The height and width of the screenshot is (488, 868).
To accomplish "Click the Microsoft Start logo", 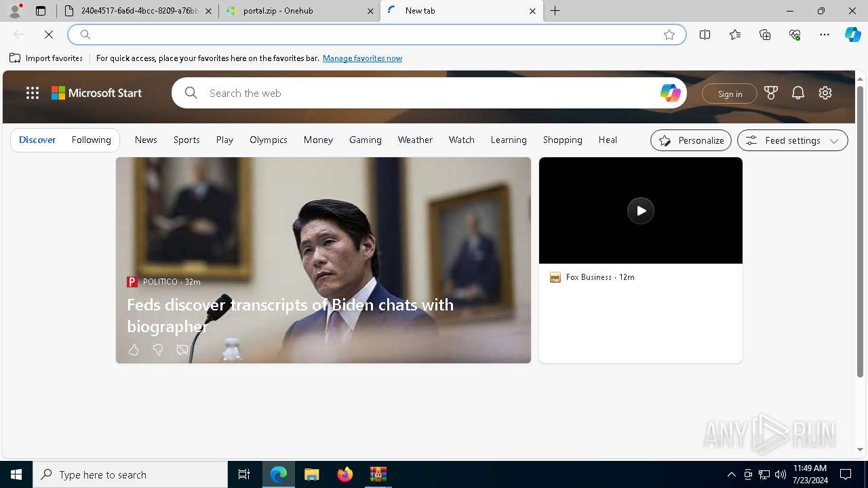I will pyautogui.click(x=97, y=94).
